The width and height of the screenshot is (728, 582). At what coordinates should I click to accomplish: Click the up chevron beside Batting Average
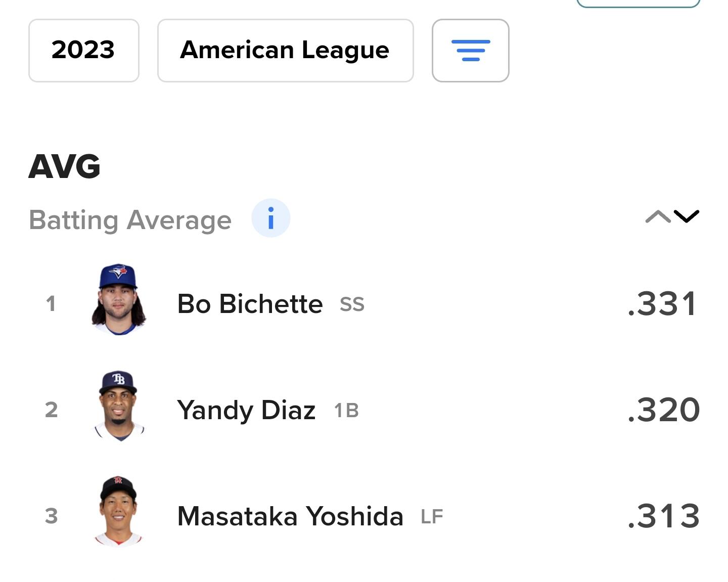coord(658,217)
